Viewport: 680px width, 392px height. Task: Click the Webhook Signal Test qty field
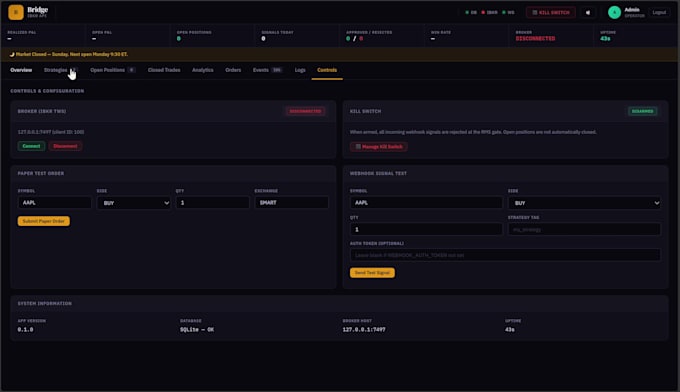426,229
